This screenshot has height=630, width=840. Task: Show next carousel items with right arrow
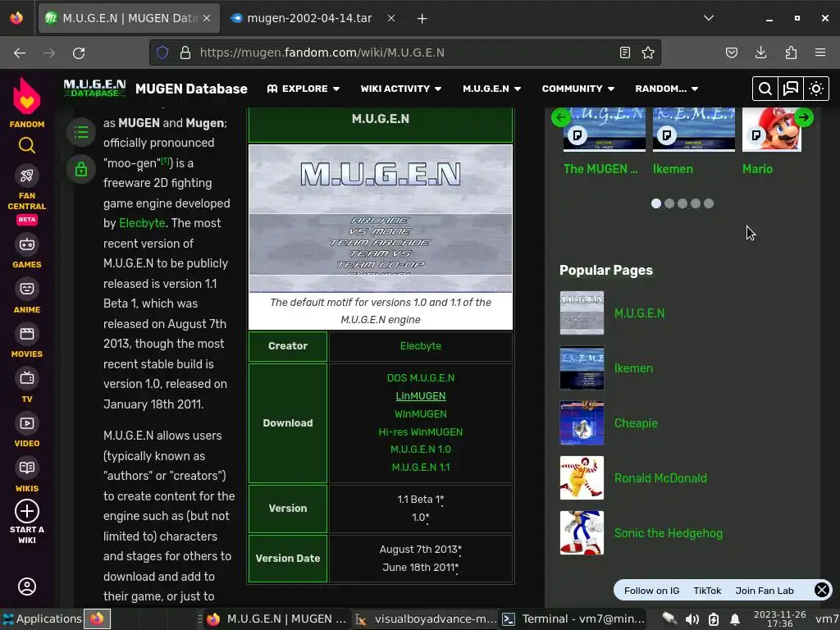coord(804,117)
